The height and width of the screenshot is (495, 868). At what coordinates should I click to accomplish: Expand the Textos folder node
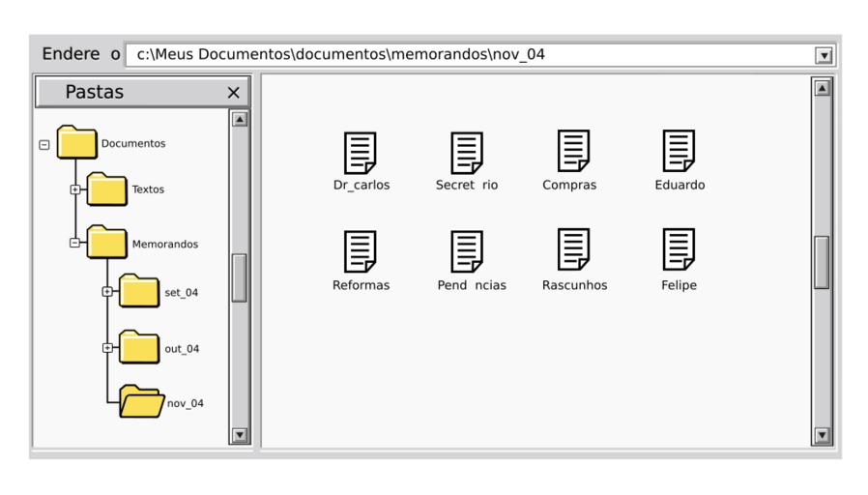tap(74, 189)
